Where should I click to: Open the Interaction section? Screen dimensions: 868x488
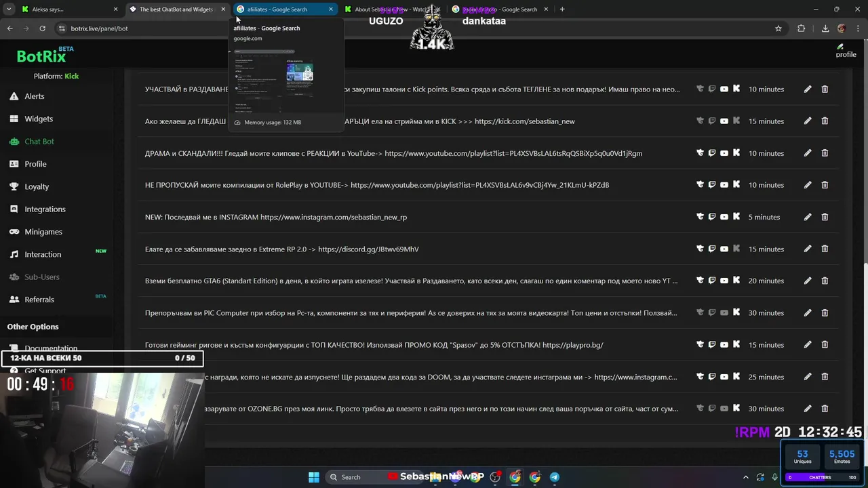pyautogui.click(x=43, y=254)
